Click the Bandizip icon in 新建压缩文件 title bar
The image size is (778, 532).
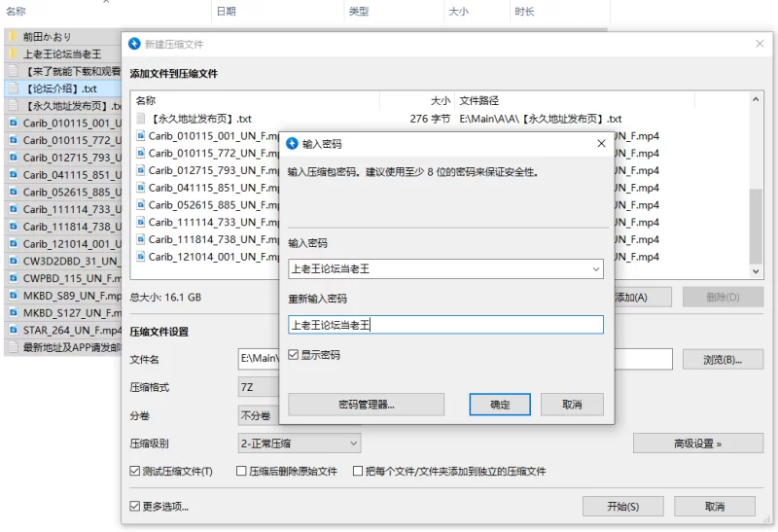134,44
